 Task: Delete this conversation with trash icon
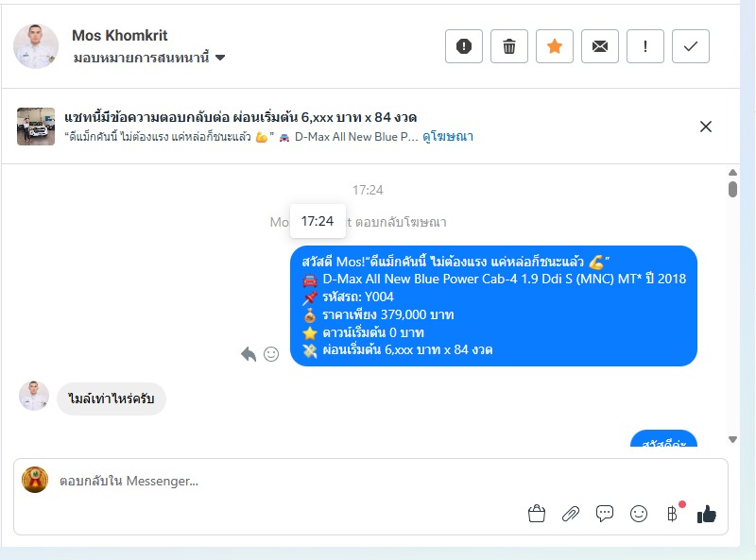pyautogui.click(x=509, y=46)
